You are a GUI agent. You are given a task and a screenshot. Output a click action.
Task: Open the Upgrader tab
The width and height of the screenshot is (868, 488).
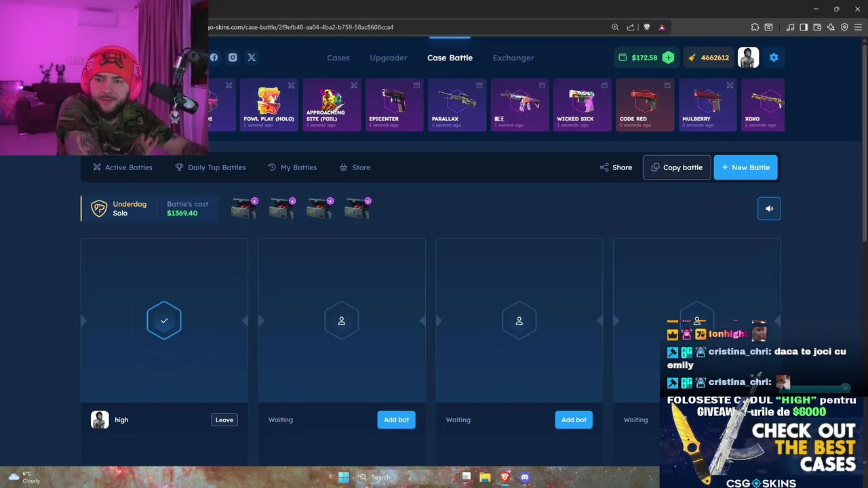[x=389, y=58]
